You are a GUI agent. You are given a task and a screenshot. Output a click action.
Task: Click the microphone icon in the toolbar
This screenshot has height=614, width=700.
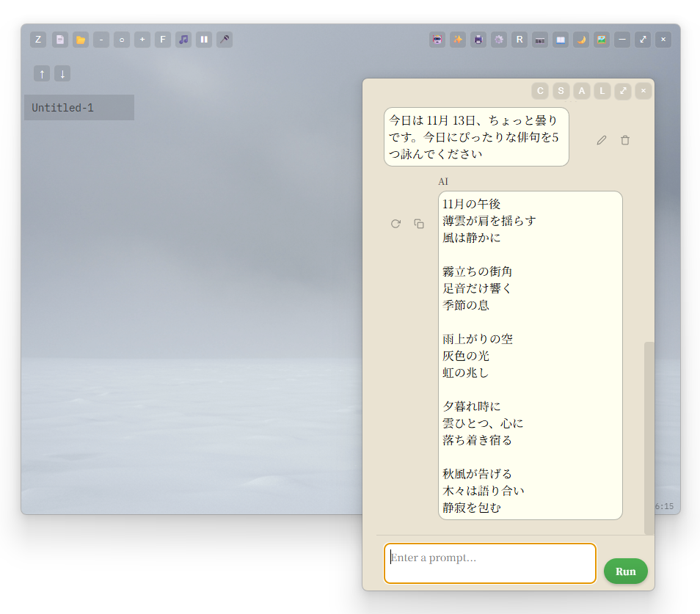pyautogui.click(x=225, y=39)
